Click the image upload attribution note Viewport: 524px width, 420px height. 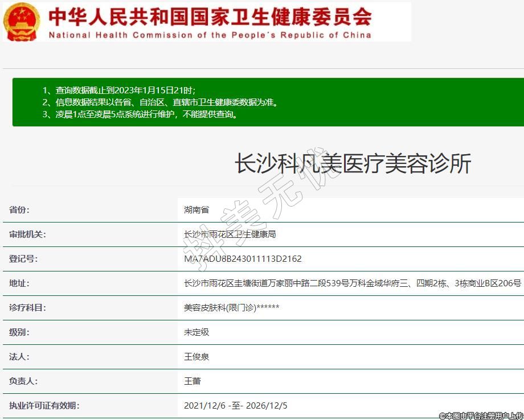(480, 415)
